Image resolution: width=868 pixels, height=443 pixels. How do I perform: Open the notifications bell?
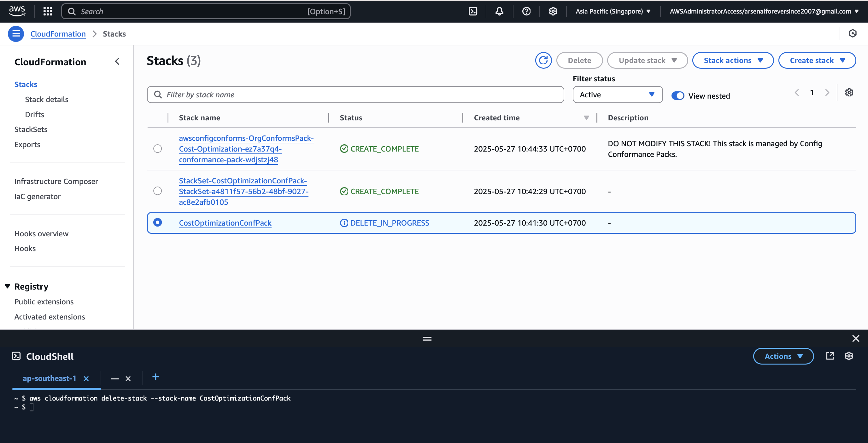coord(499,11)
